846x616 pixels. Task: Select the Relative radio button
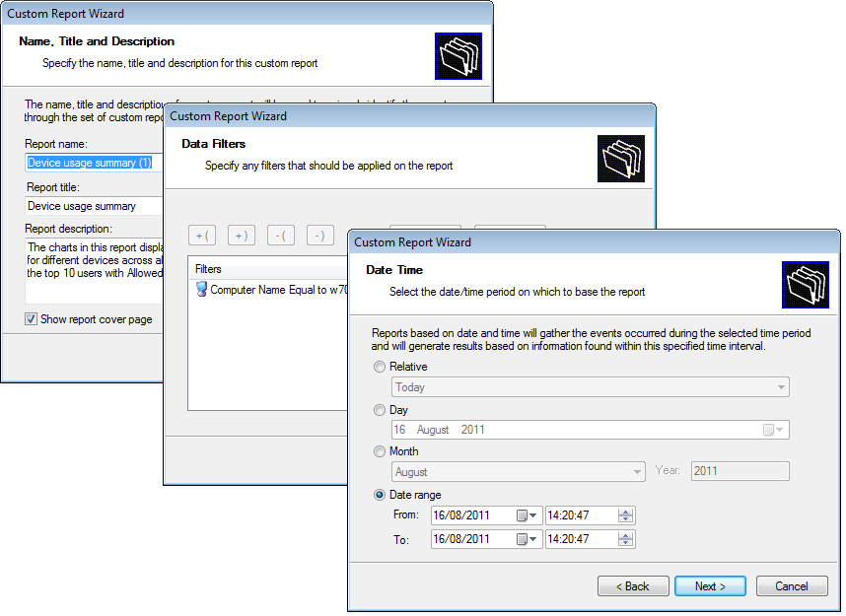pos(380,367)
